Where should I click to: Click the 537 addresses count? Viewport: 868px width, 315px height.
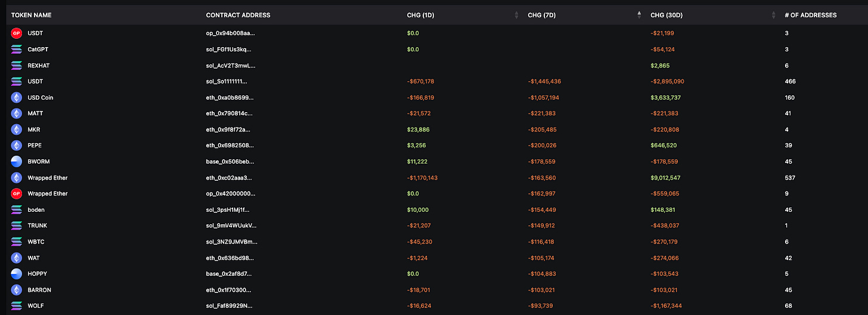[790, 178]
